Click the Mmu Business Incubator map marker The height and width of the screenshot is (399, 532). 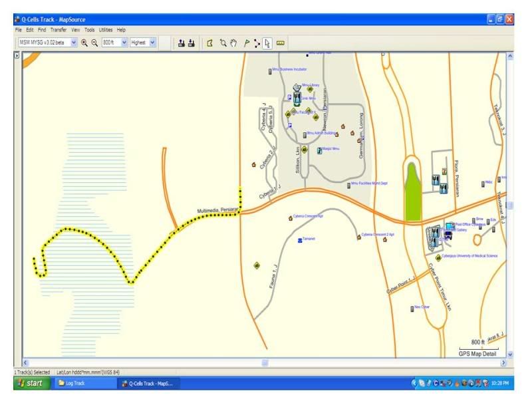point(270,71)
